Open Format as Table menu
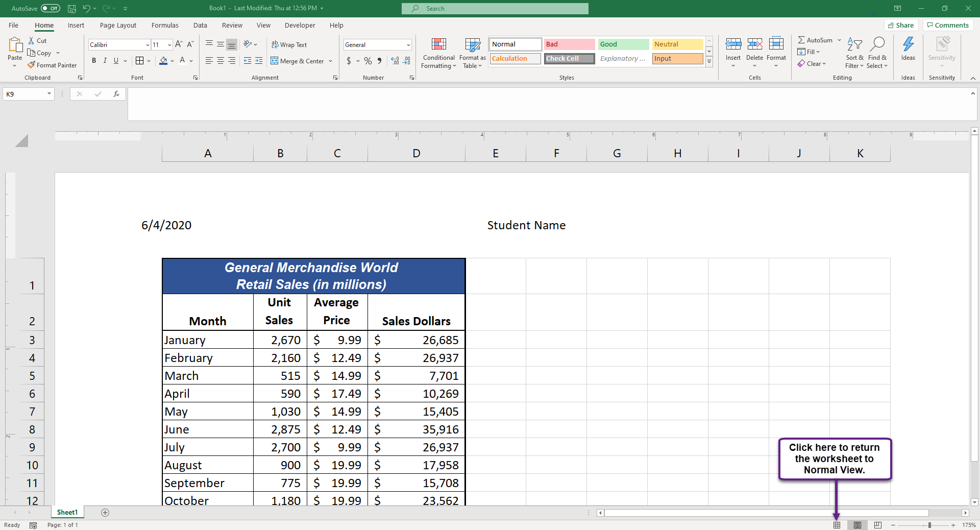 pyautogui.click(x=473, y=53)
